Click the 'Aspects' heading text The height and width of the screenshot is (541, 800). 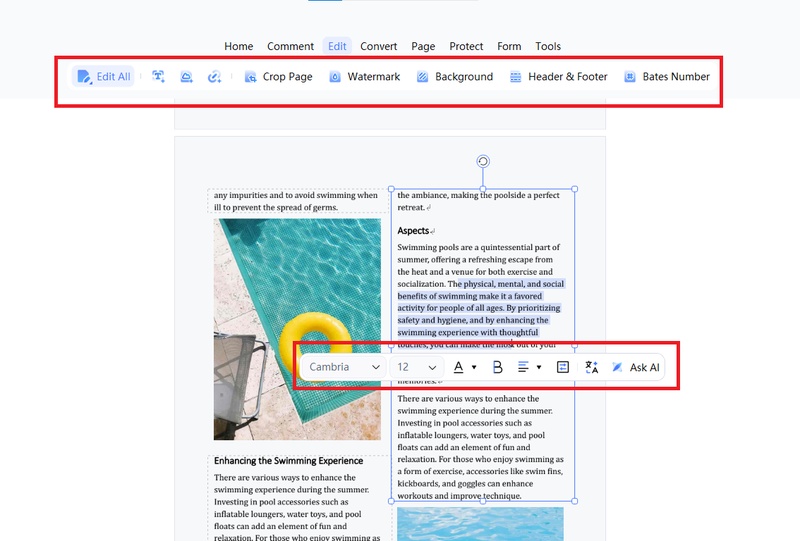tap(413, 231)
